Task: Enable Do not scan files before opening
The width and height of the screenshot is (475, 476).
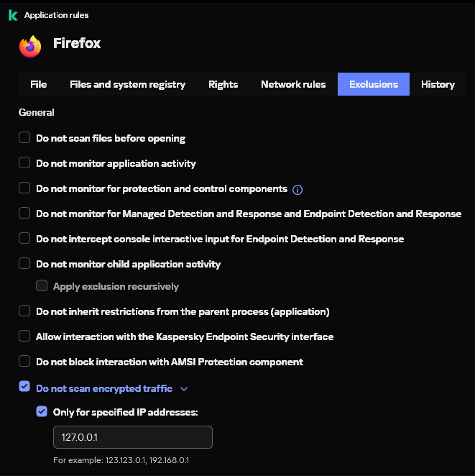Action: 24,138
